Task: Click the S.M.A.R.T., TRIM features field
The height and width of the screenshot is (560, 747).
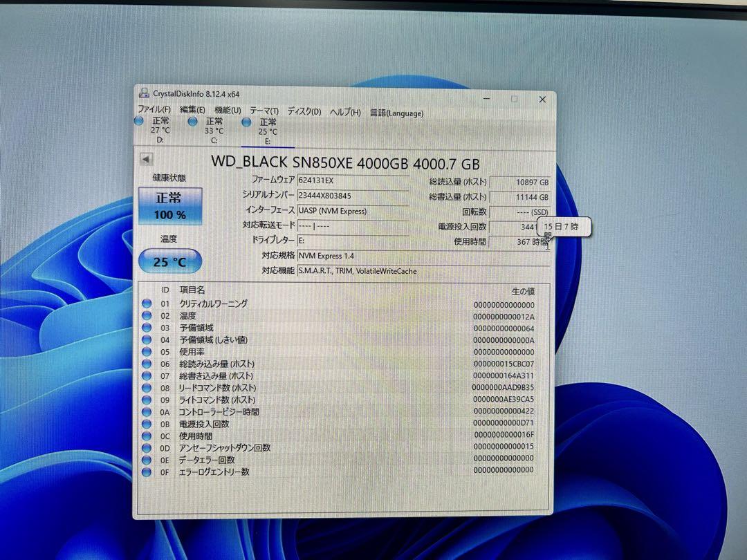Action: (423, 271)
